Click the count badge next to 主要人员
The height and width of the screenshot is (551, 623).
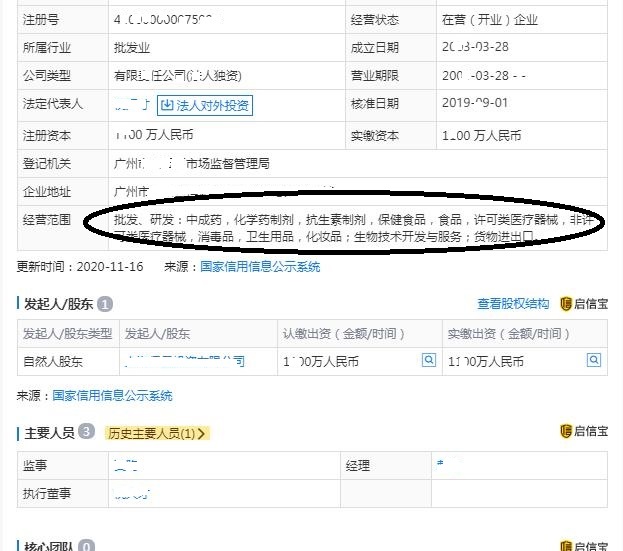pos(87,432)
